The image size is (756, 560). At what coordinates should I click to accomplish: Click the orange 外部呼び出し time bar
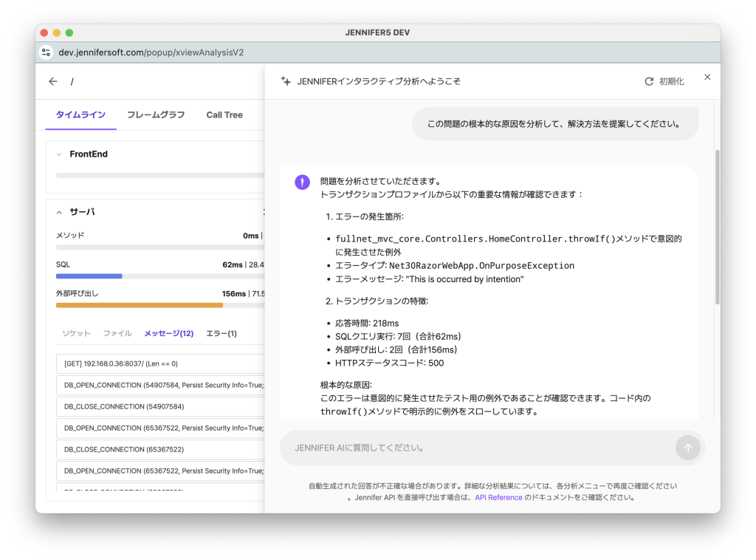pos(139,305)
